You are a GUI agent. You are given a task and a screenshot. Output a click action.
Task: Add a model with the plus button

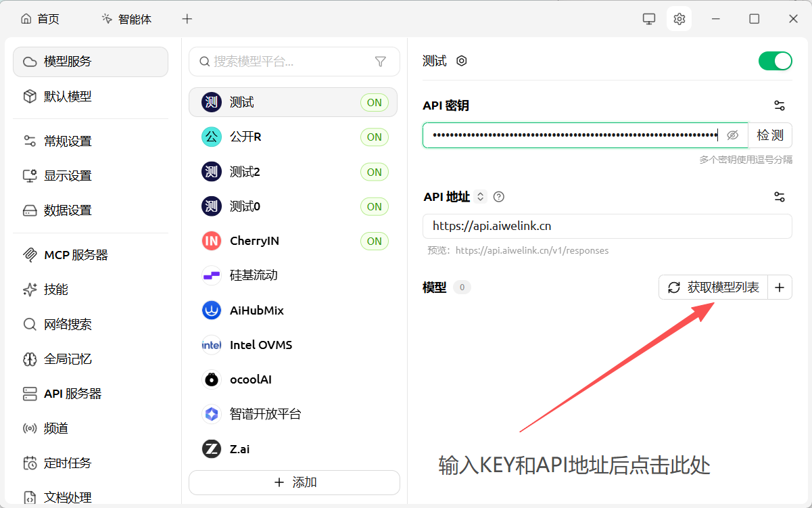pos(780,287)
